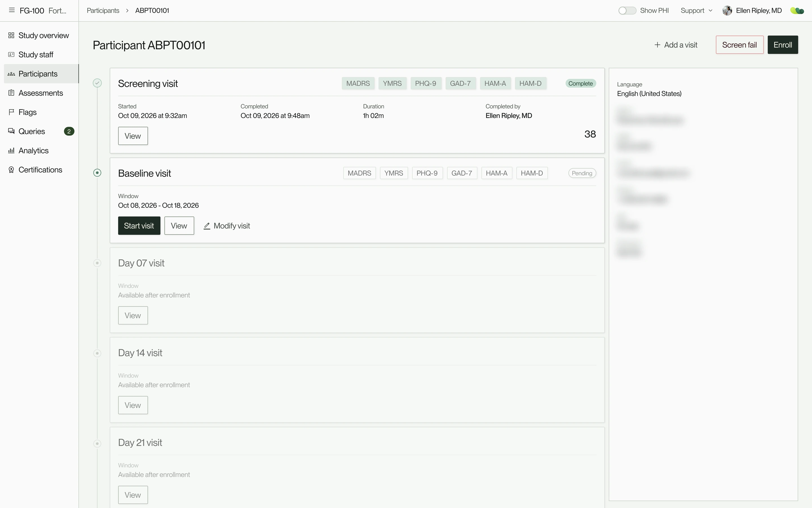Click the Study overview grid icon
812x508 pixels.
pyautogui.click(x=11, y=35)
